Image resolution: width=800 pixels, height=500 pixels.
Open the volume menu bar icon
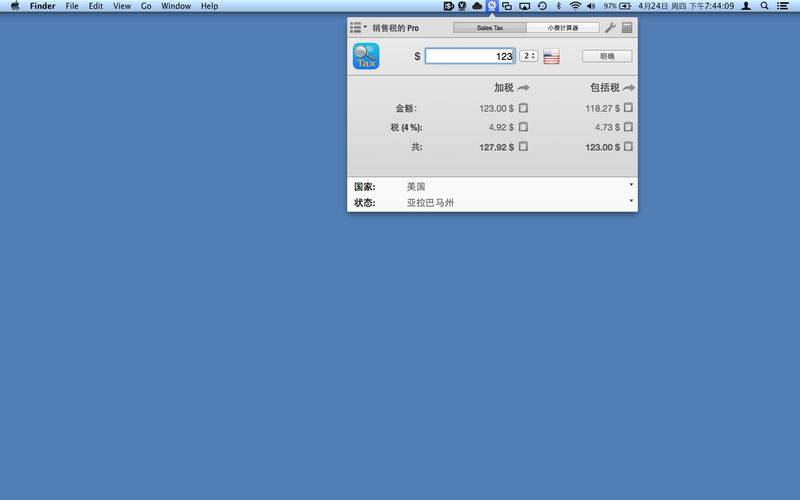(591, 6)
